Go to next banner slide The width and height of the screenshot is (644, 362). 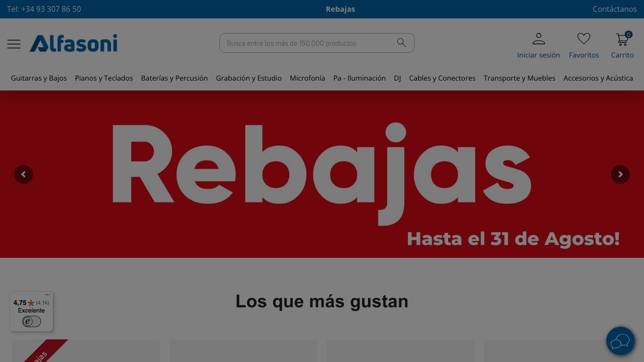point(620,174)
